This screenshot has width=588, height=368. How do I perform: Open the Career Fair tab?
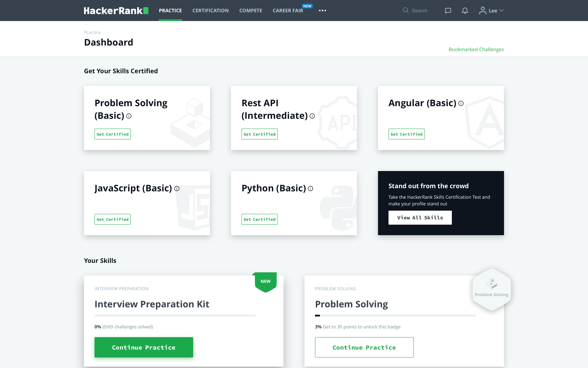tap(288, 11)
